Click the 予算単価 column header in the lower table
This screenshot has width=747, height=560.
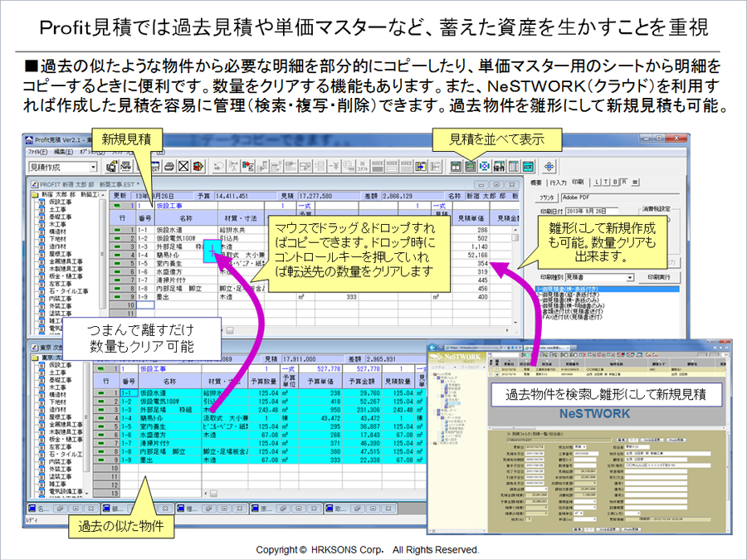pos(320,382)
